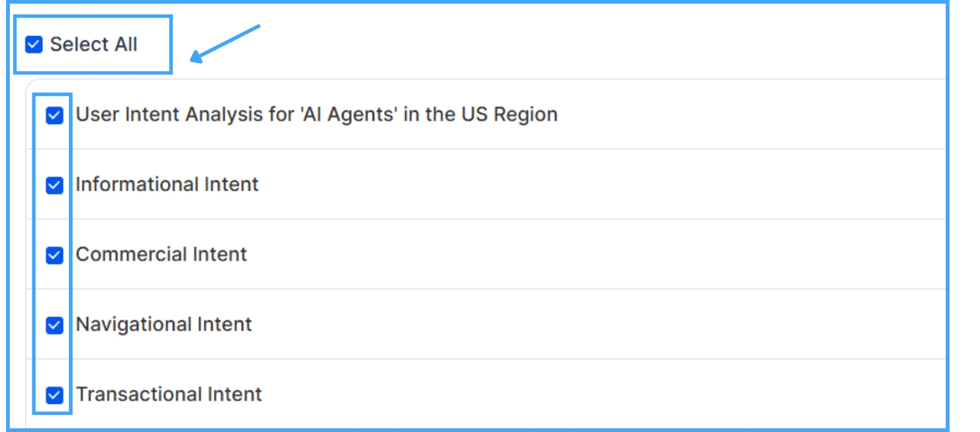Uncheck the Select All checkbox
This screenshot has width=980, height=432.
pos(34,45)
